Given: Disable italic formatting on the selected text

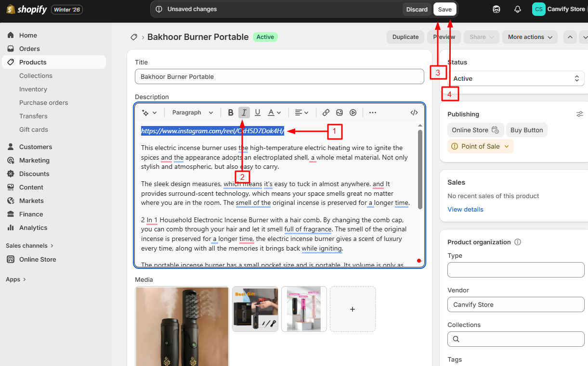Looking at the screenshot, I should [x=244, y=112].
